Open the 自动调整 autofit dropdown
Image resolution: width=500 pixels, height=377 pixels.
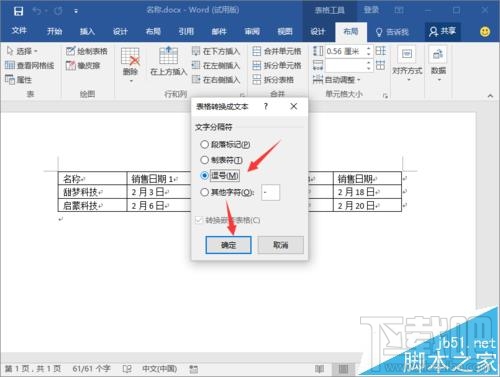(x=337, y=80)
